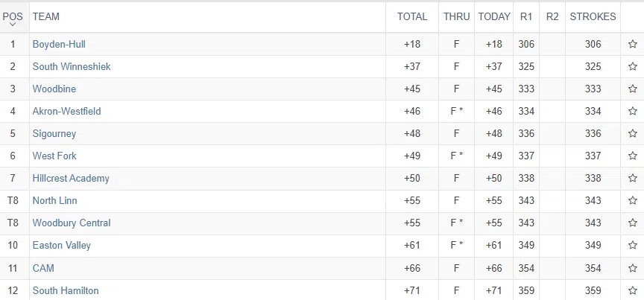
Task: Star the South Winneshiek team row
Action: coord(632,67)
